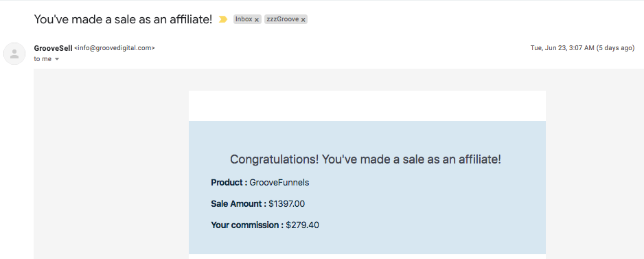Image resolution: width=644 pixels, height=259 pixels.
Task: Click the bold "Sale Amount :" label
Action: point(239,204)
